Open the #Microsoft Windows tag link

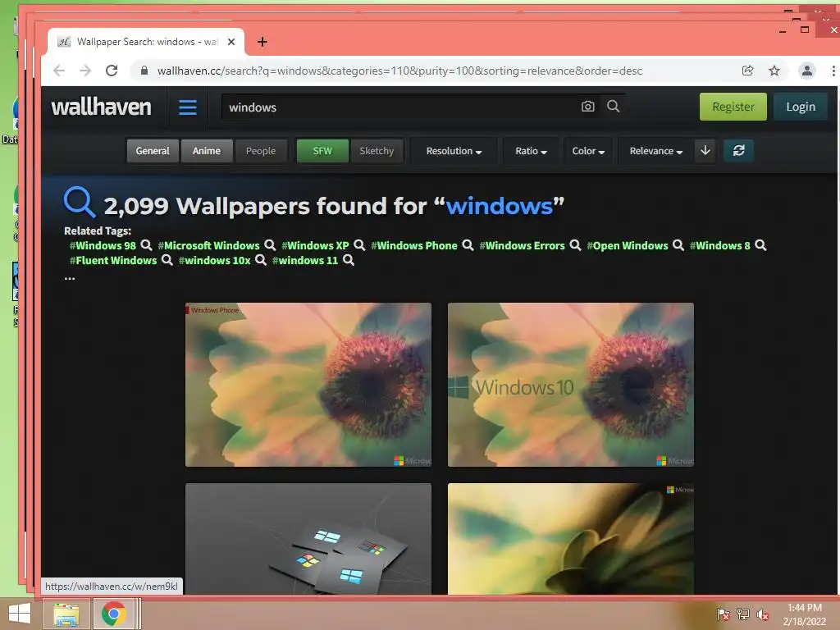(x=209, y=245)
